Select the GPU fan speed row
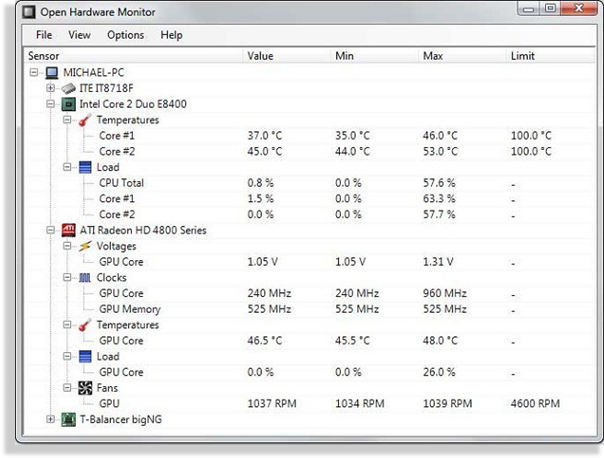This screenshot has height=458, width=604. coord(309,404)
